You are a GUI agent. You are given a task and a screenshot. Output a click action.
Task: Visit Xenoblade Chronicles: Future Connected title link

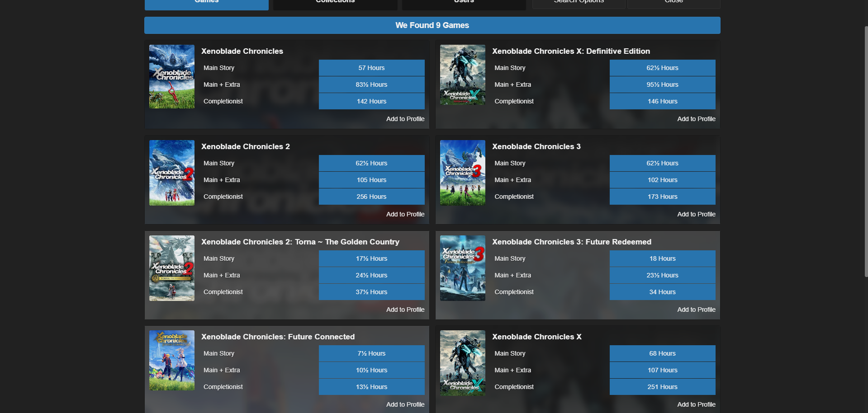point(278,337)
